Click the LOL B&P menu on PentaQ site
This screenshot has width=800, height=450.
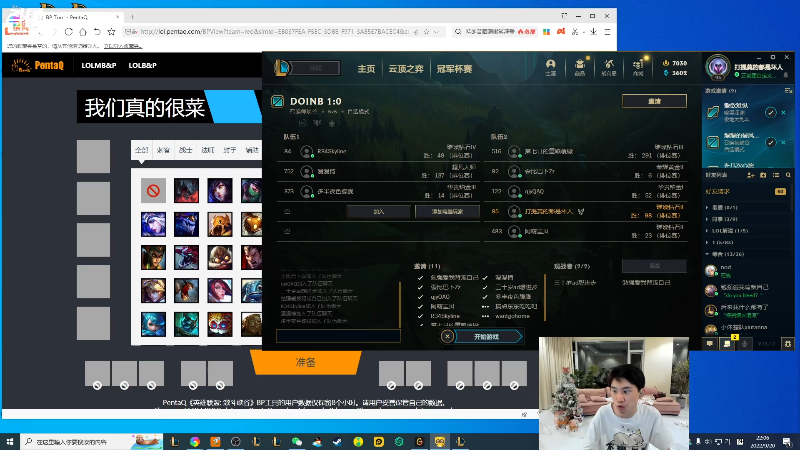point(142,65)
